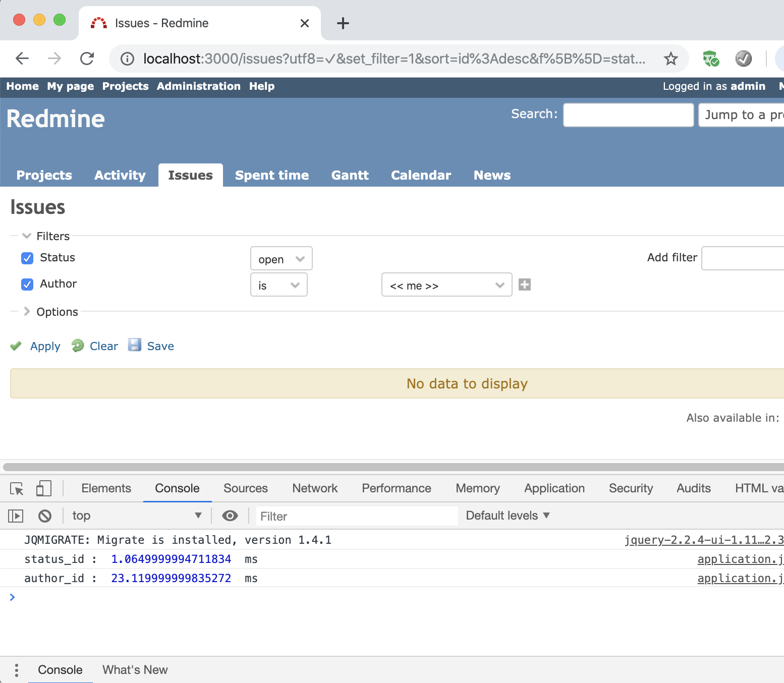This screenshot has height=683, width=784.
Task: Open application.js link for author_id log
Action: coord(741,578)
